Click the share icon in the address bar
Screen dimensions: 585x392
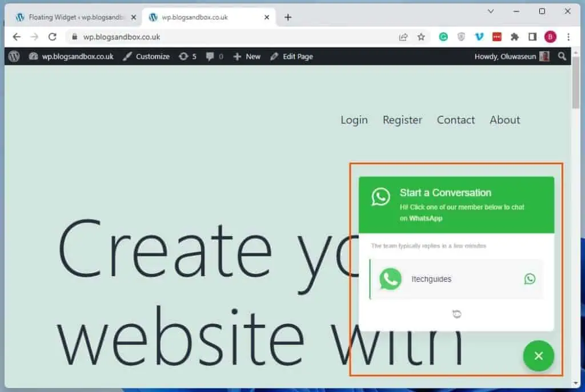click(403, 37)
